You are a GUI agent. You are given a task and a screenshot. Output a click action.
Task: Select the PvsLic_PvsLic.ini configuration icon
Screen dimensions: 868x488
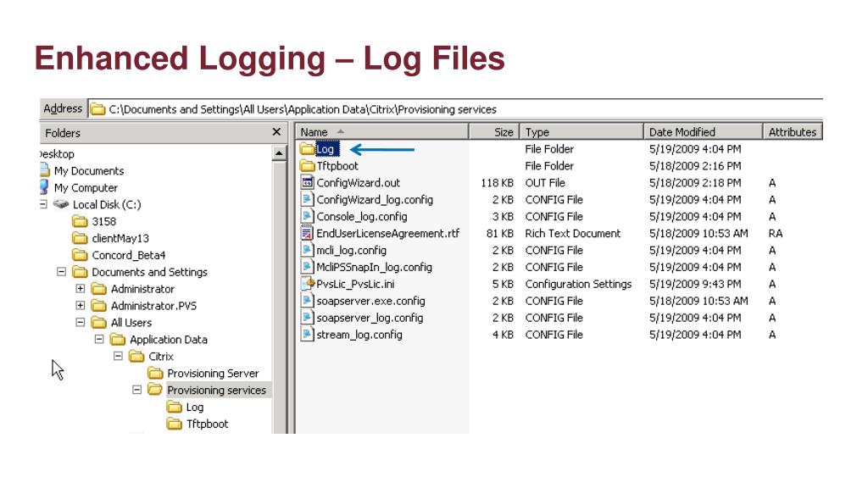(x=309, y=284)
